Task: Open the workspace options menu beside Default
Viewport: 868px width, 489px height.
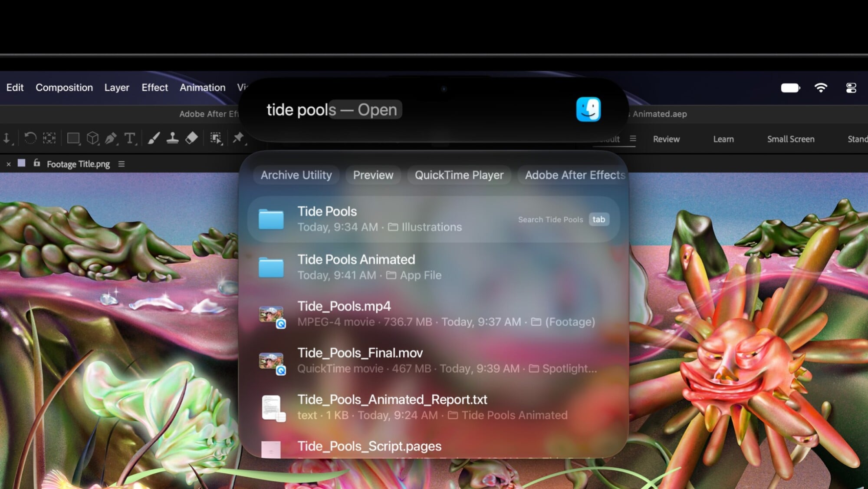Action: (x=633, y=139)
